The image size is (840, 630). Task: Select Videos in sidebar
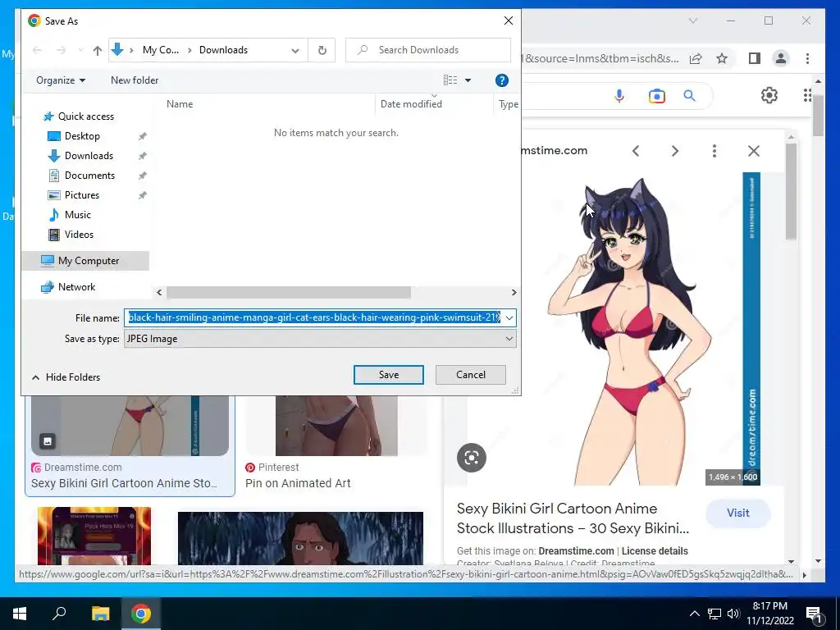click(x=79, y=235)
